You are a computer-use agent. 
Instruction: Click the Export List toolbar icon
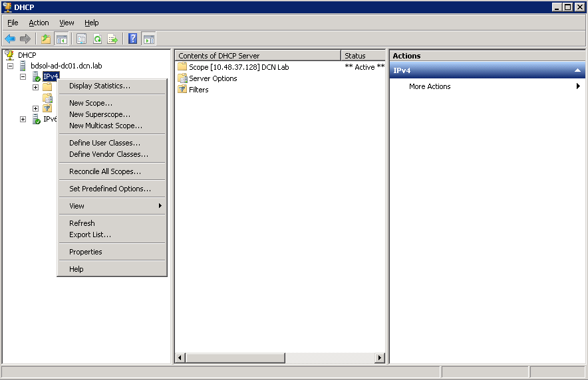click(x=112, y=39)
